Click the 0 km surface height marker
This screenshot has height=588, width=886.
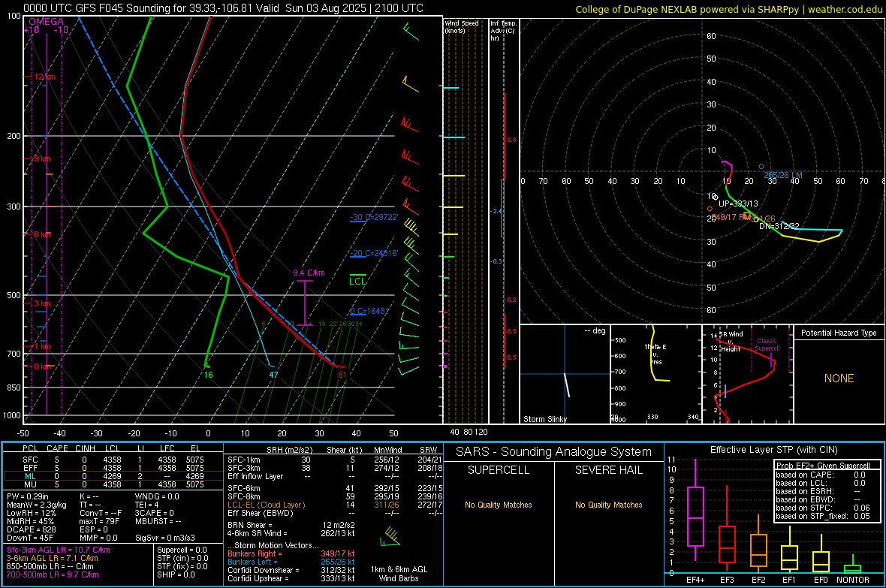tap(42, 366)
